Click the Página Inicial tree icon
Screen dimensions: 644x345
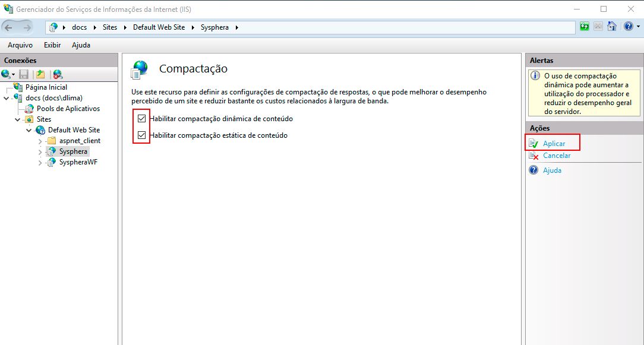18,87
